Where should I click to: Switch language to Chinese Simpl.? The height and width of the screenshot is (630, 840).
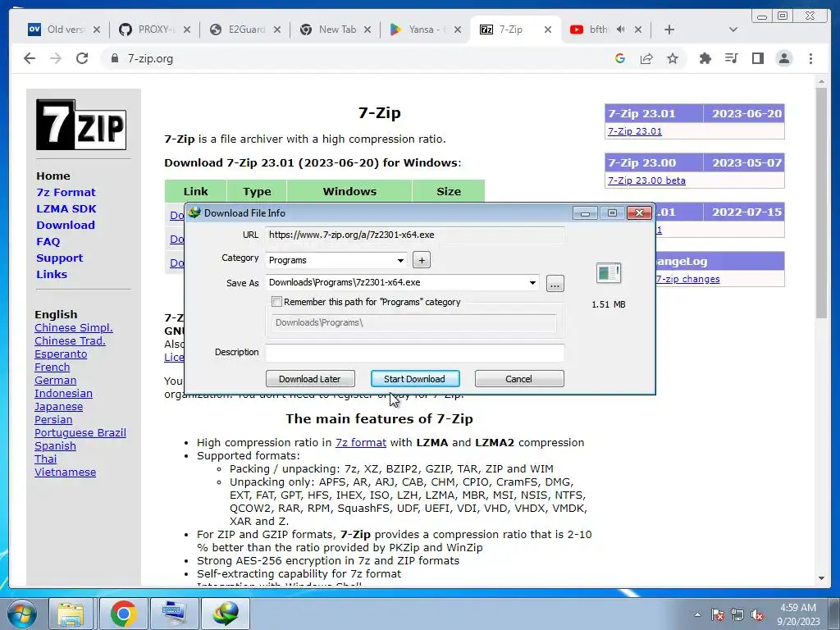pos(73,328)
